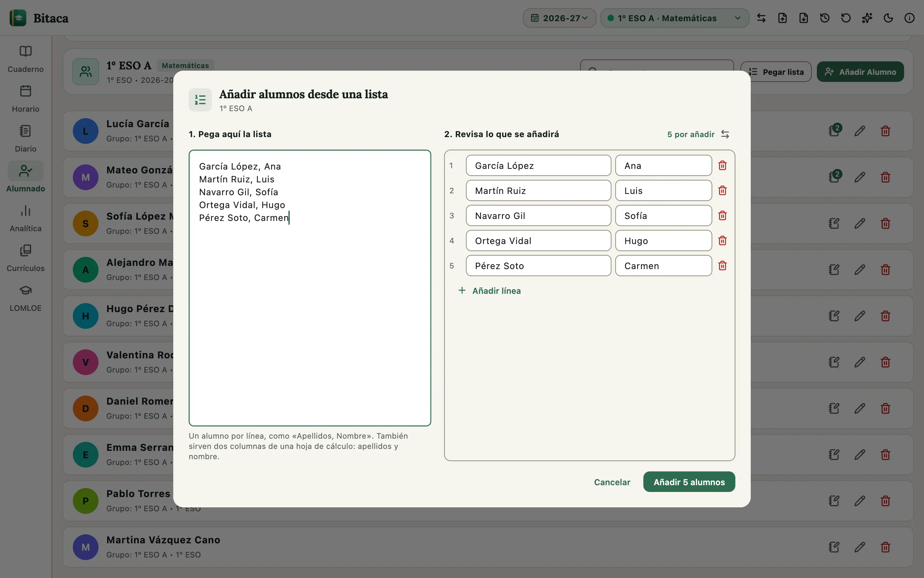The height and width of the screenshot is (578, 924).
Task: Click the Bitaca logo icon
Action: click(x=18, y=18)
